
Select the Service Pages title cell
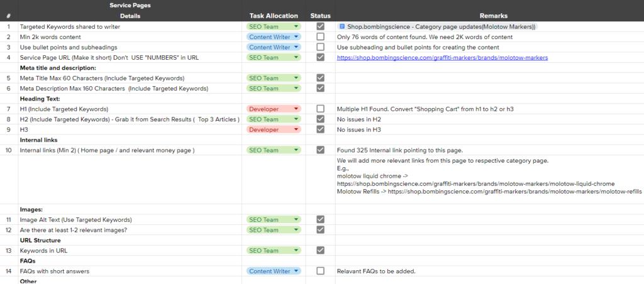[x=130, y=5]
